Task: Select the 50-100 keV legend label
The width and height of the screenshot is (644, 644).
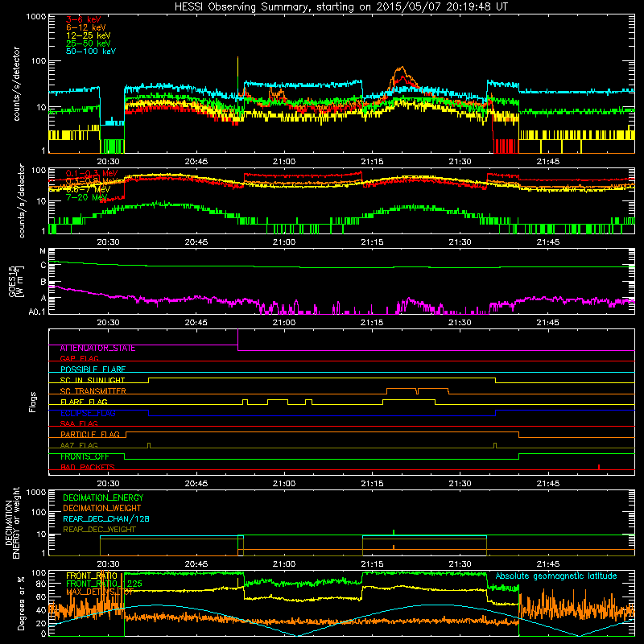Action: [x=91, y=52]
